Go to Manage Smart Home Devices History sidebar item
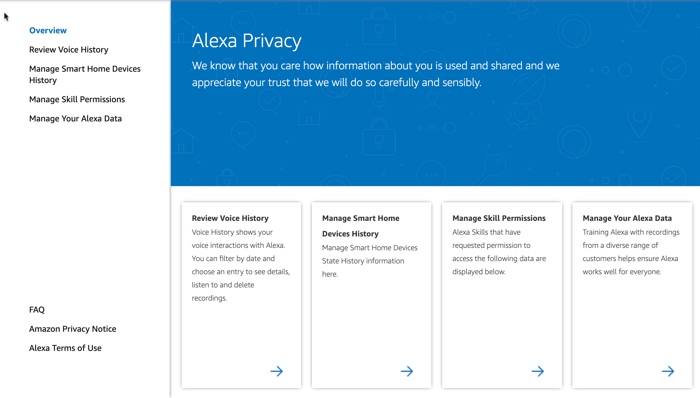The image size is (700, 398). (85, 74)
